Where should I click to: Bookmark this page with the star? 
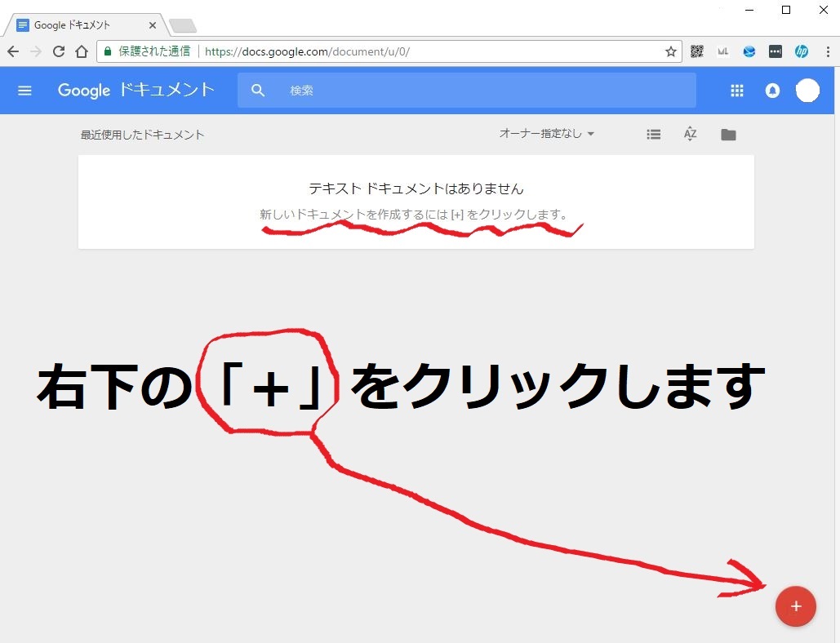[671, 51]
